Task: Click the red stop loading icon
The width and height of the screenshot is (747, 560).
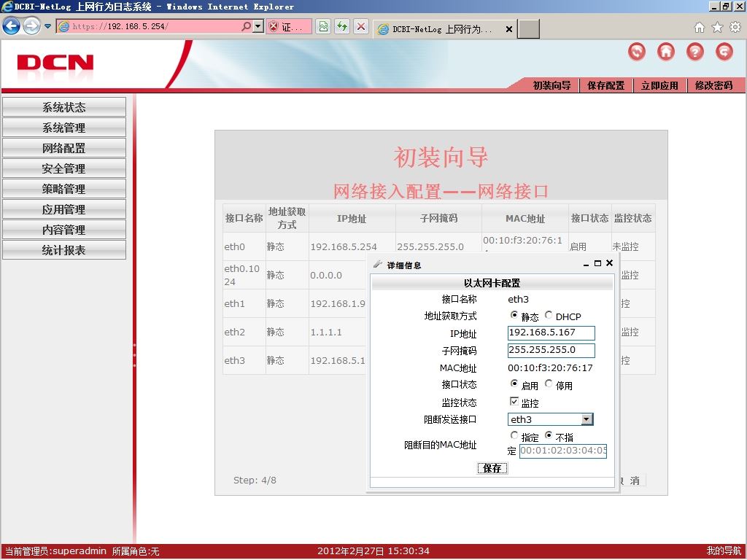Action: (361, 26)
